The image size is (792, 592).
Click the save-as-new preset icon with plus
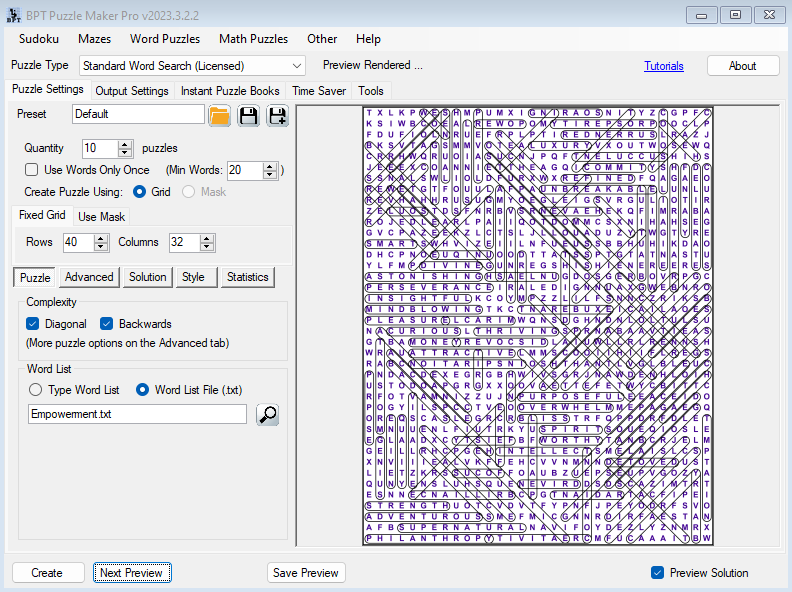[x=277, y=115]
